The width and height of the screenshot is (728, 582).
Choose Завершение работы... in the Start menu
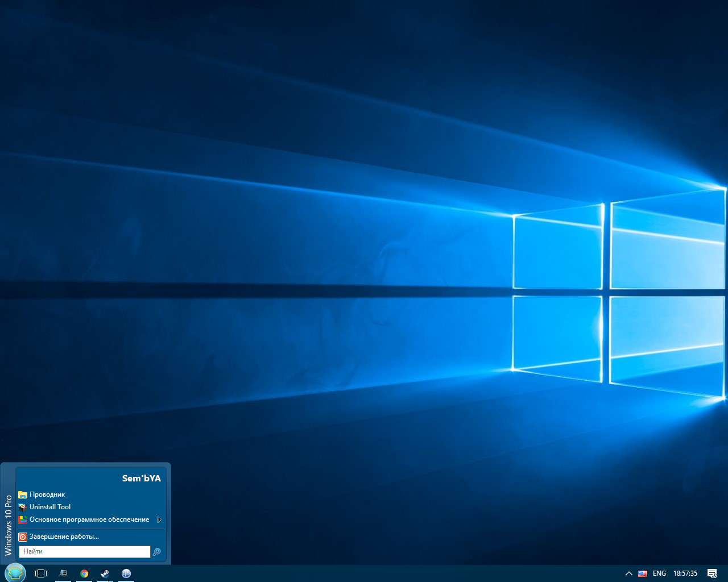click(x=90, y=537)
